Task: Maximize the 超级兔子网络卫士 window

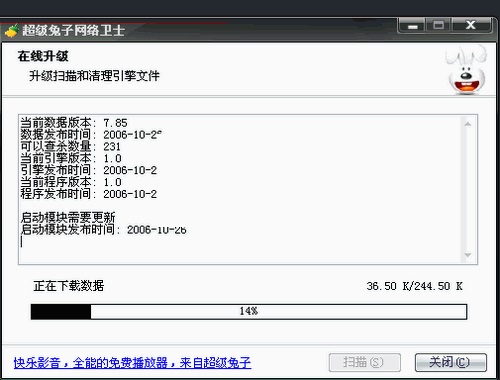Action: pos(438,26)
